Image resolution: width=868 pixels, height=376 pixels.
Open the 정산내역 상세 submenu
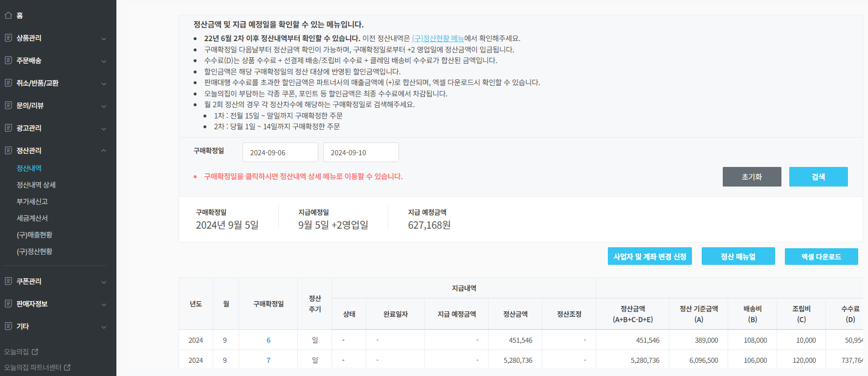tap(36, 185)
